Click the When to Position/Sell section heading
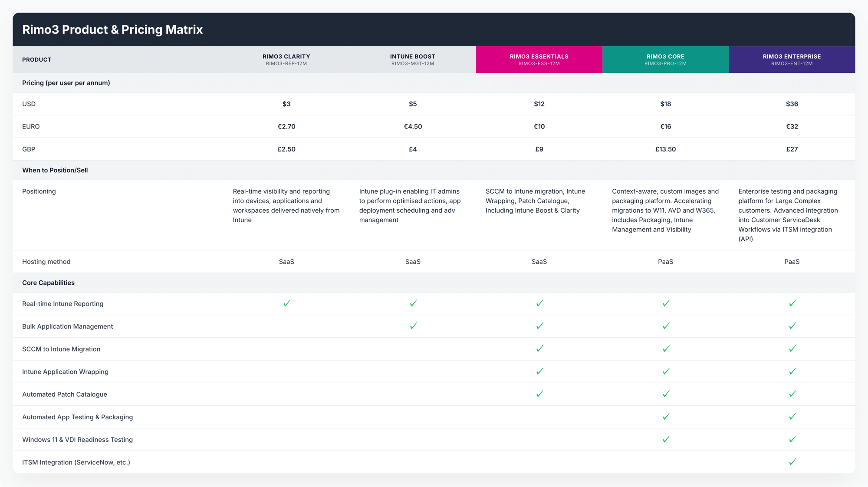This screenshot has height=487, width=868. 55,170
